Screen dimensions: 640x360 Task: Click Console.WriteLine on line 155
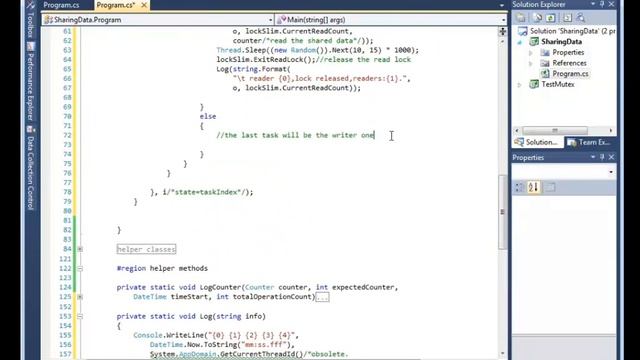click(x=170, y=335)
